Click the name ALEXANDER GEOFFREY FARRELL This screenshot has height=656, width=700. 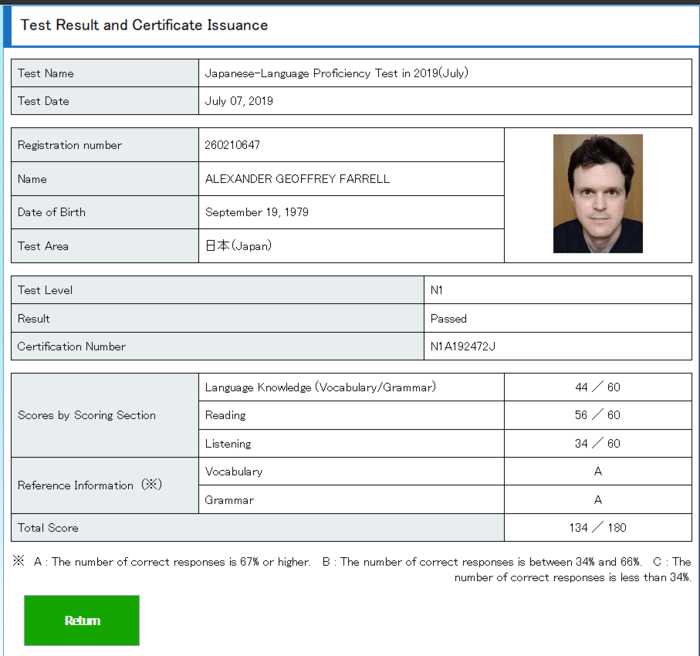pos(297,179)
